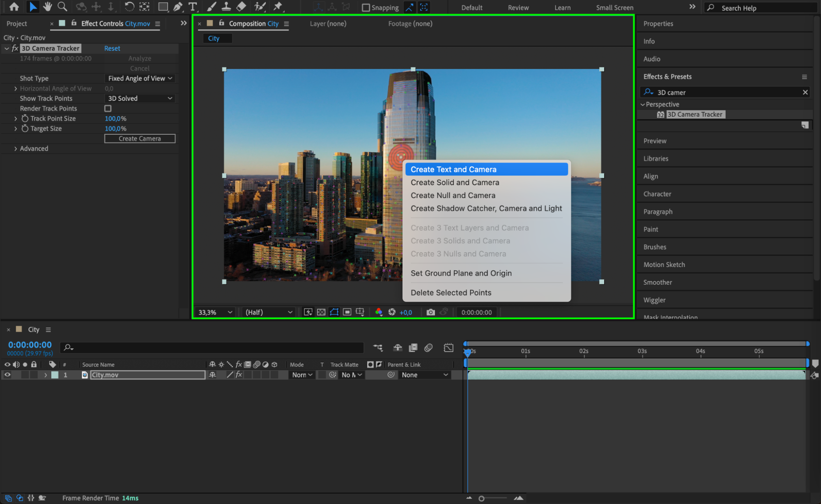Select the Puppet Pin tool
The width and height of the screenshot is (821, 504).
coord(278,7)
